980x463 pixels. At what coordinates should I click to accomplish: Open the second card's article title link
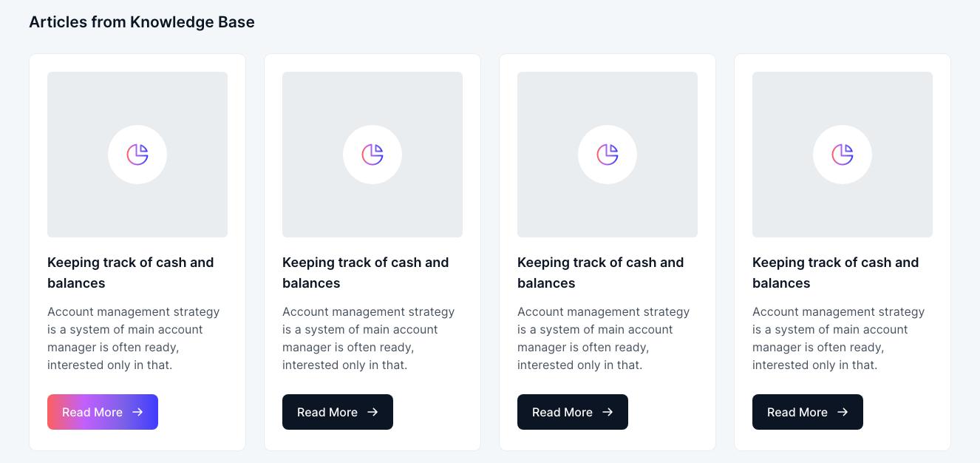click(x=365, y=273)
